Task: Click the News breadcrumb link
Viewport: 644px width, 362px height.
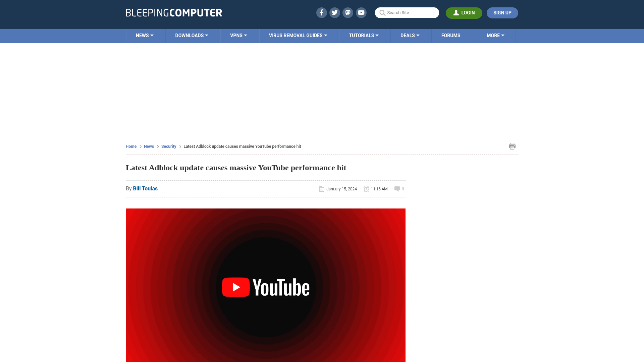Action: pos(149,146)
